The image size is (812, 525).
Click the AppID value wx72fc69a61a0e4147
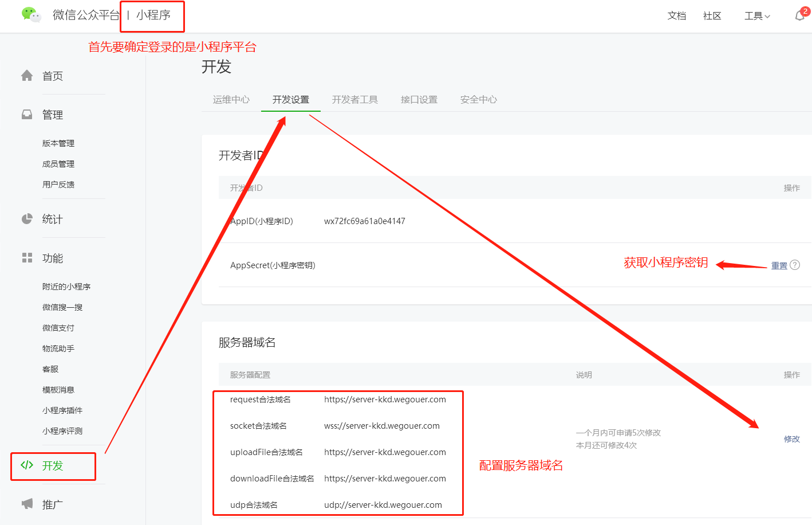point(365,221)
